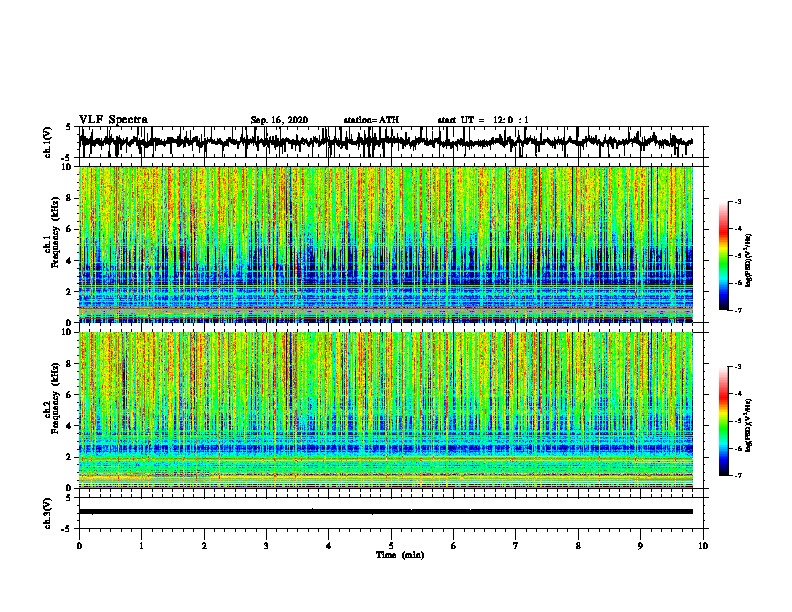Click the ch.1 colorbar "log(PSD)" label
The width and height of the screenshot is (792, 612).
(748, 261)
